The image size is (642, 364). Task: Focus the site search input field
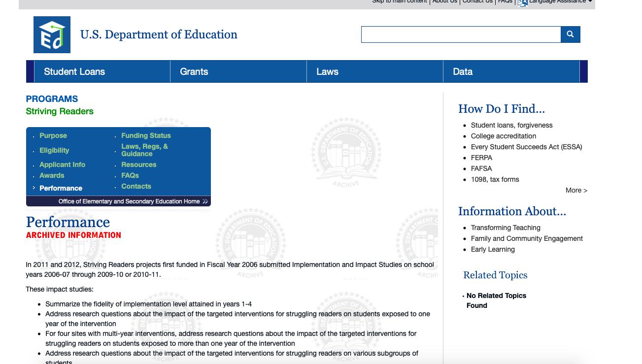point(461,34)
